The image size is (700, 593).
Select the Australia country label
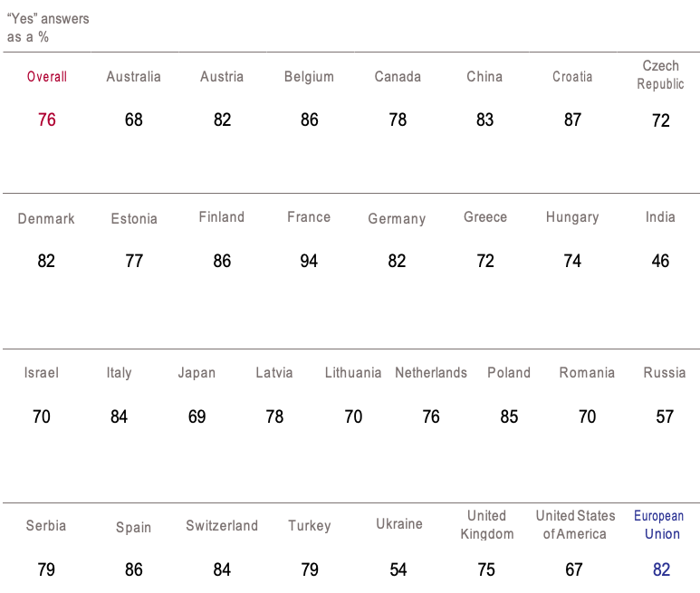click(133, 77)
